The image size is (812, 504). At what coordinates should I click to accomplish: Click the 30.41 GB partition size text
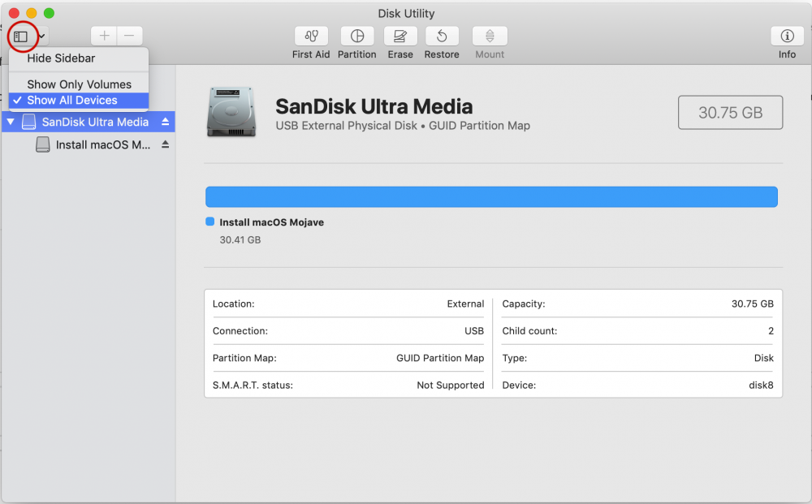[x=240, y=240]
